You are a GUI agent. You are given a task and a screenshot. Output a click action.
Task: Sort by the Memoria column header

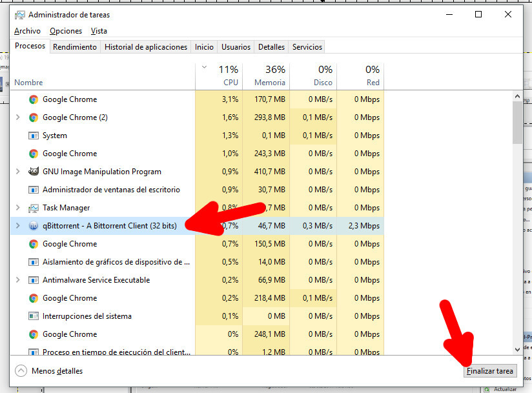pos(267,76)
